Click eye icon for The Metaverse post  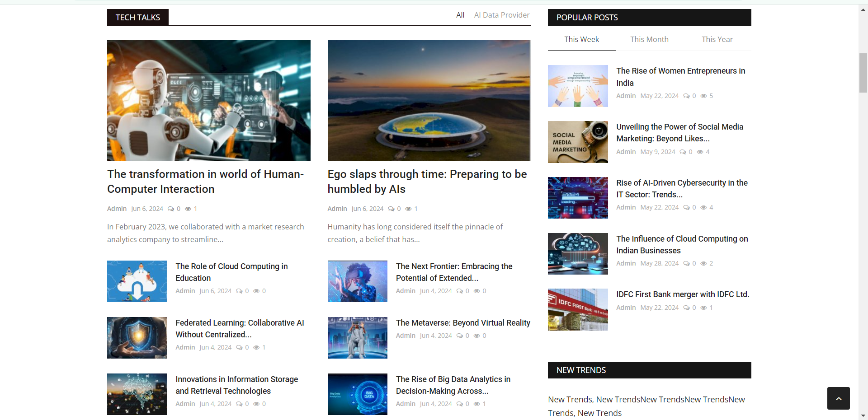(476, 336)
